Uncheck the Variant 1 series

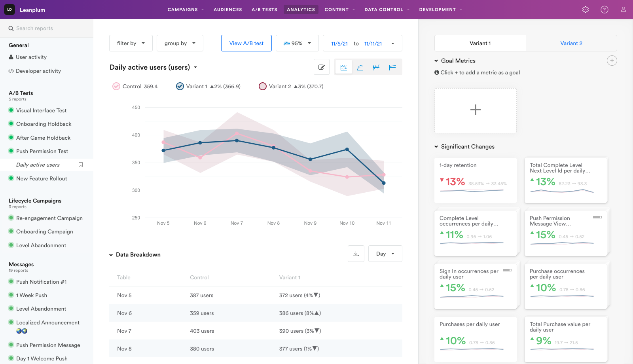pos(180,86)
